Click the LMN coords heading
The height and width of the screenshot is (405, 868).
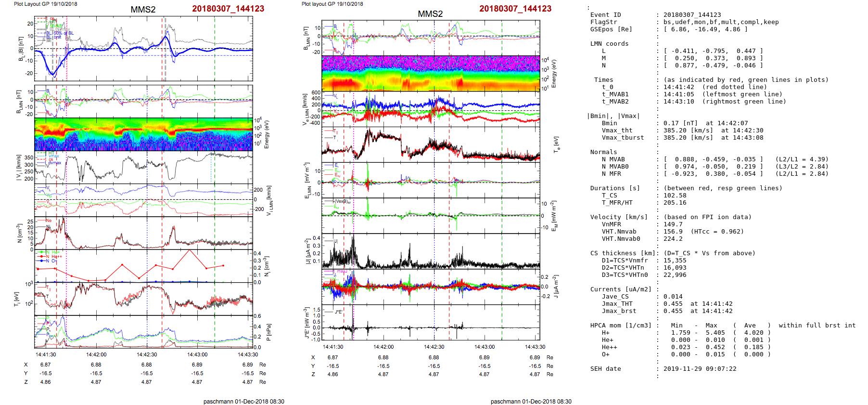coord(609,44)
